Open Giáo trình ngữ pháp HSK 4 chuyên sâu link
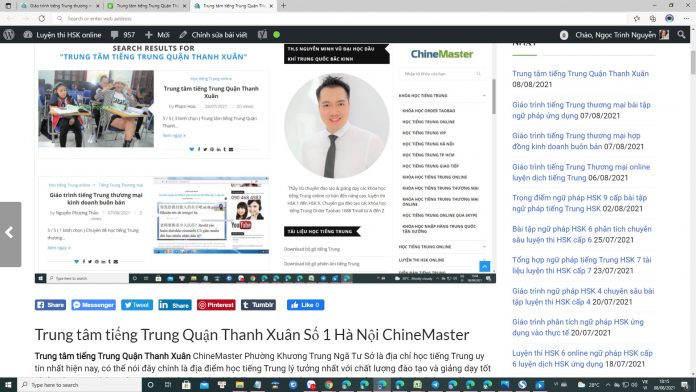The image size is (696, 392). pyautogui.click(x=583, y=296)
